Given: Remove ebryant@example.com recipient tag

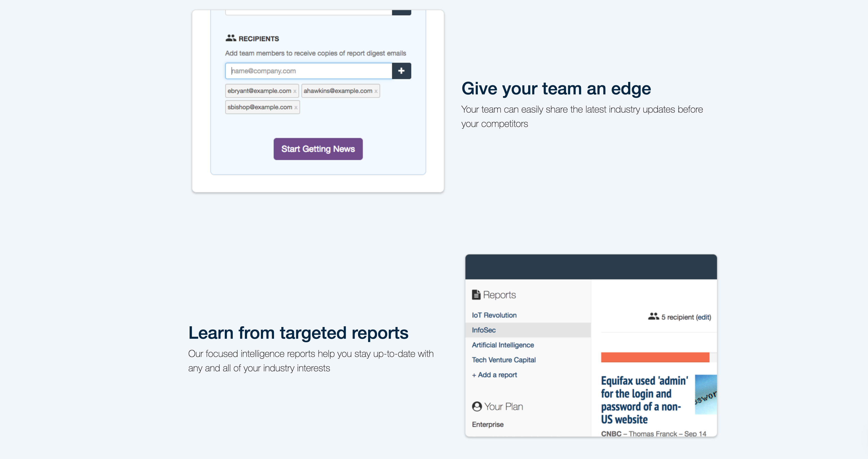Looking at the screenshot, I should pyautogui.click(x=295, y=91).
